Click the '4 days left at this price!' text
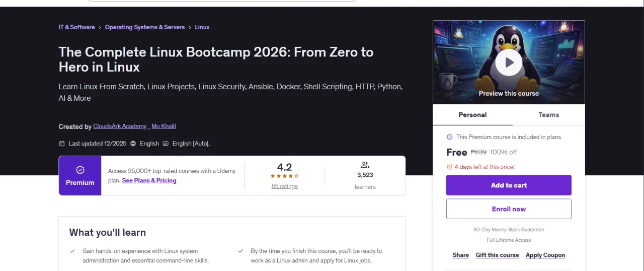644x271 pixels. [x=485, y=167]
